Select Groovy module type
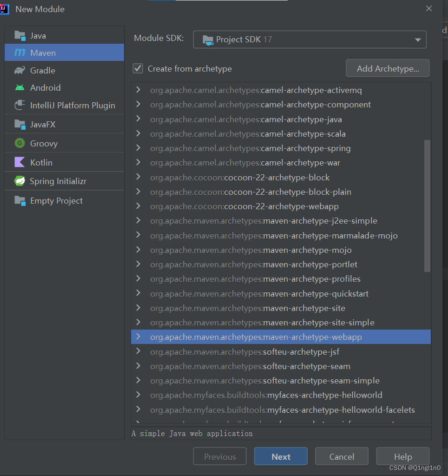Screen dimensions: 448x476 64,143
